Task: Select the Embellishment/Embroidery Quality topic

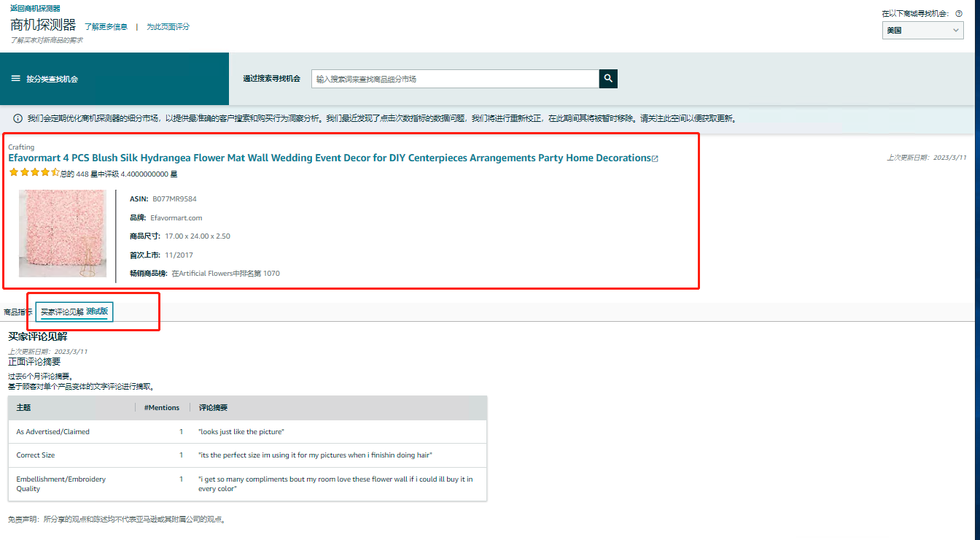Action: 61,484
